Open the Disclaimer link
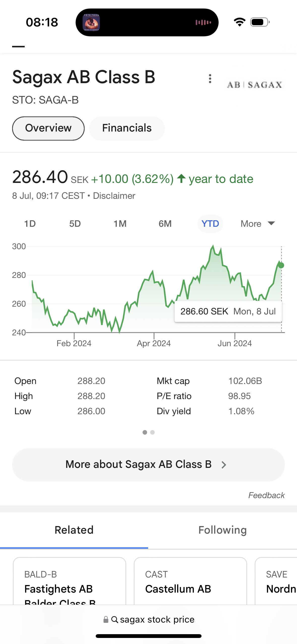Viewport: 297px width, 644px height. point(114,196)
